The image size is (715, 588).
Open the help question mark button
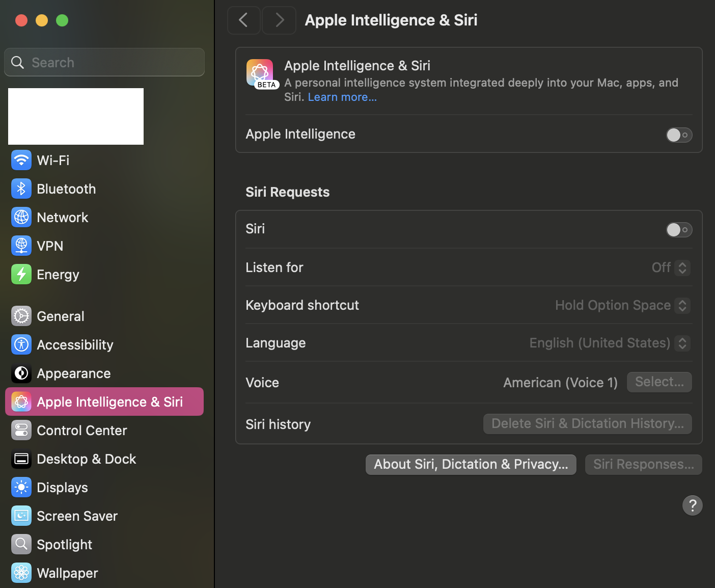[693, 505]
